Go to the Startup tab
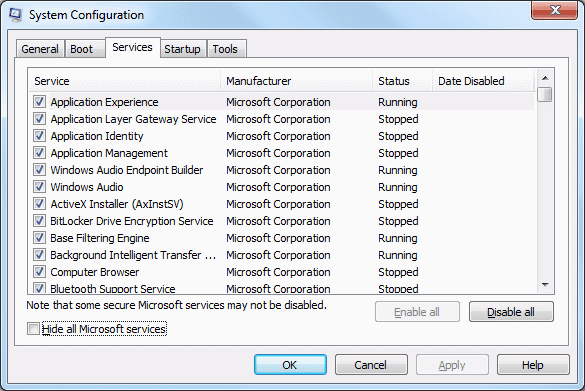 tap(182, 49)
